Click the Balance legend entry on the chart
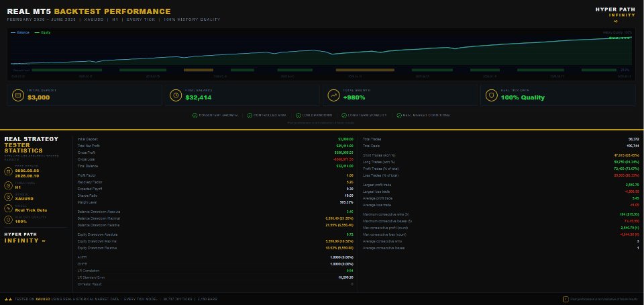Screen dimensions: 644x305 [20, 32]
